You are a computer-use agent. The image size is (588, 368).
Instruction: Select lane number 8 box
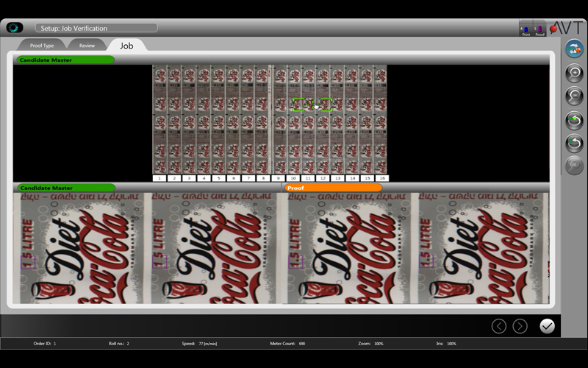263,178
